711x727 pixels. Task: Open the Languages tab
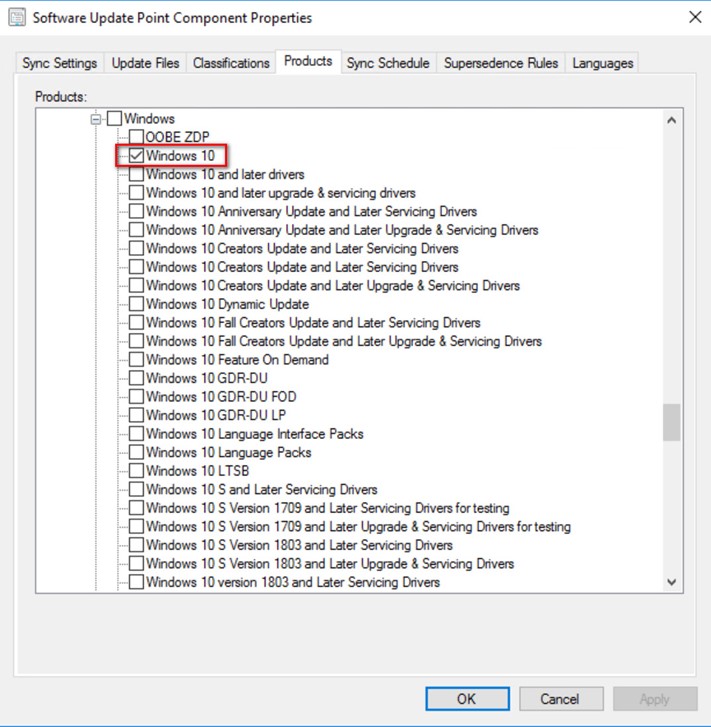(x=602, y=63)
